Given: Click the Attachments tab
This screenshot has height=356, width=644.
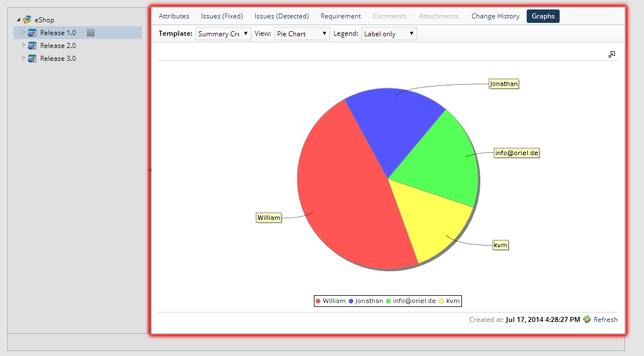Looking at the screenshot, I should click(x=438, y=16).
